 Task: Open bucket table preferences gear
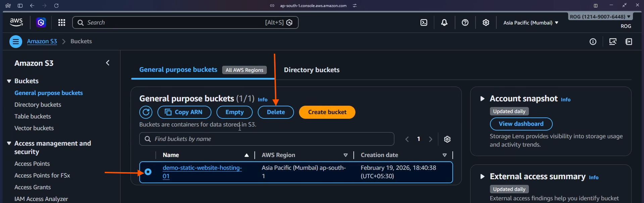(x=447, y=139)
